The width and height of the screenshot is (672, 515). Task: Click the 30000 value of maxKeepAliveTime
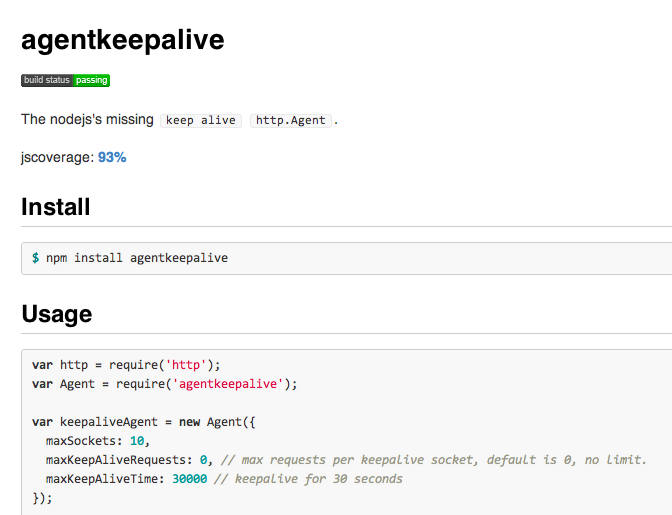[189, 479]
